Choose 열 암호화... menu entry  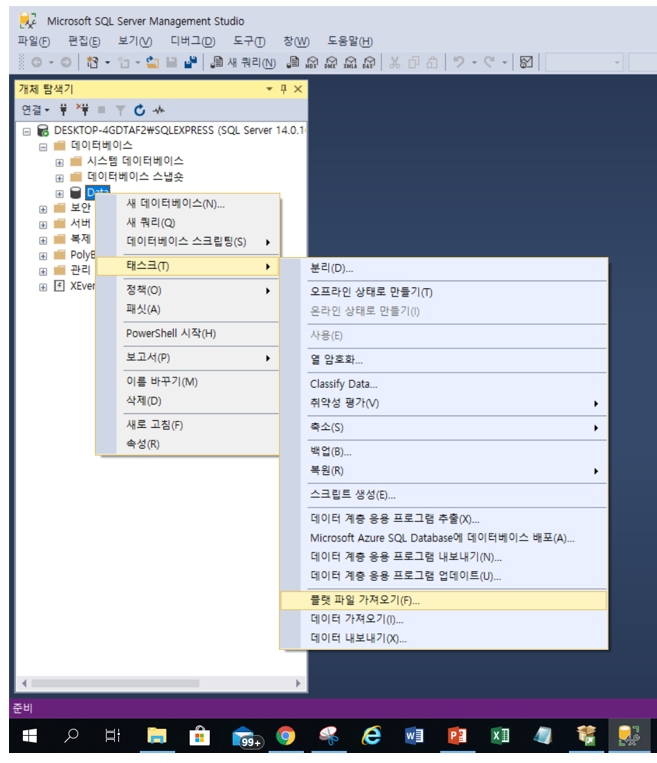pos(444,360)
